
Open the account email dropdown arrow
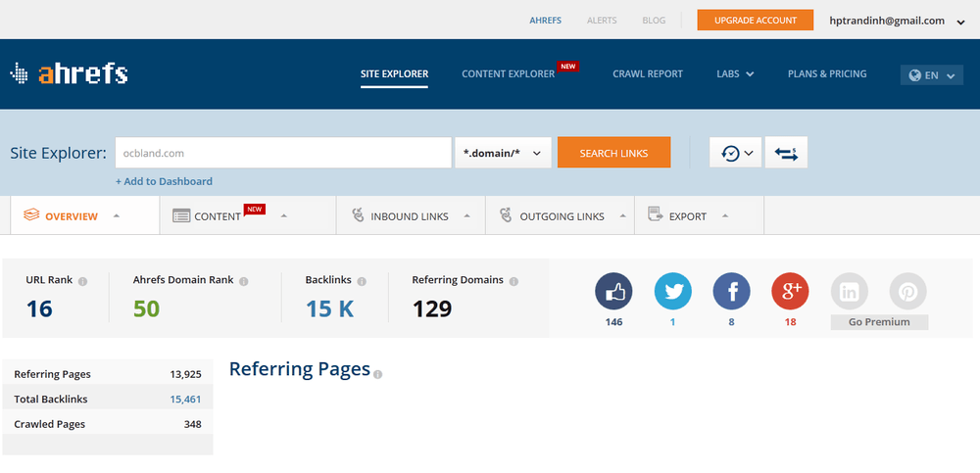961,23
